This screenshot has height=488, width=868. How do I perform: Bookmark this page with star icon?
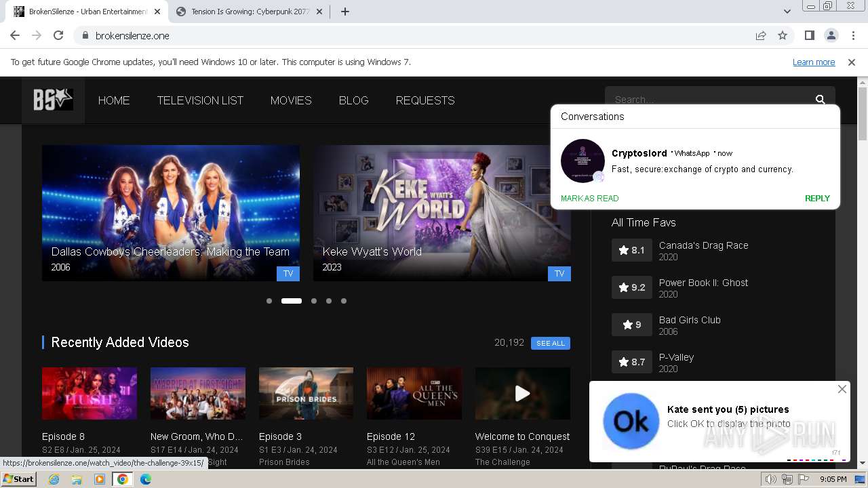click(783, 35)
